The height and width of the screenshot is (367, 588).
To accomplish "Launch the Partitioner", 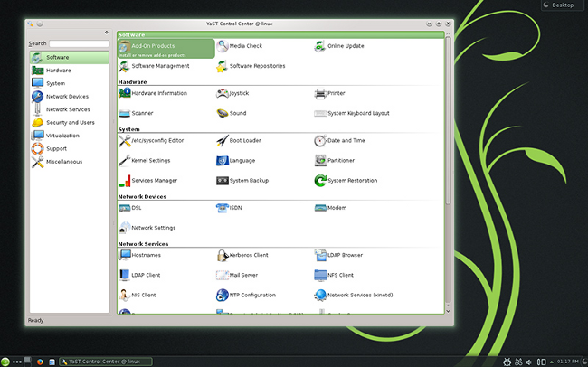I will (334, 160).
